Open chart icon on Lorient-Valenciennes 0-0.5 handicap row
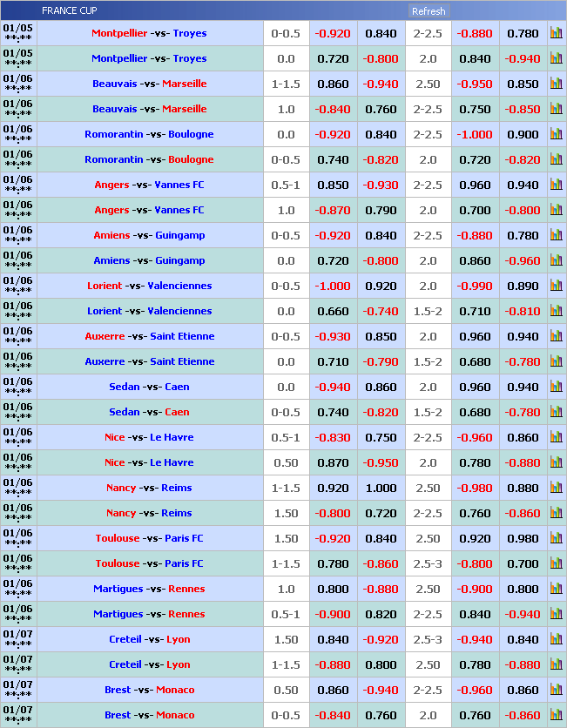 [556, 286]
